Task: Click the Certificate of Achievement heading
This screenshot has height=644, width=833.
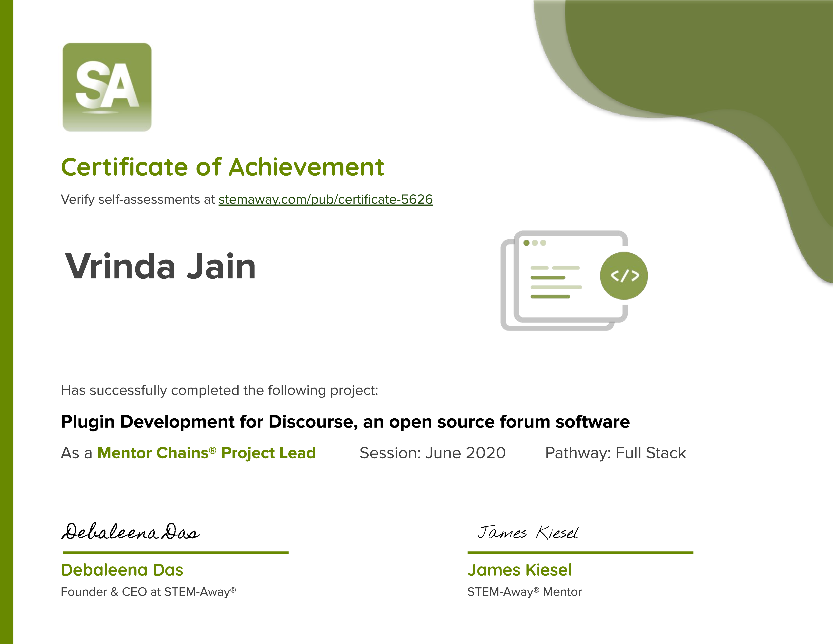Action: [222, 167]
